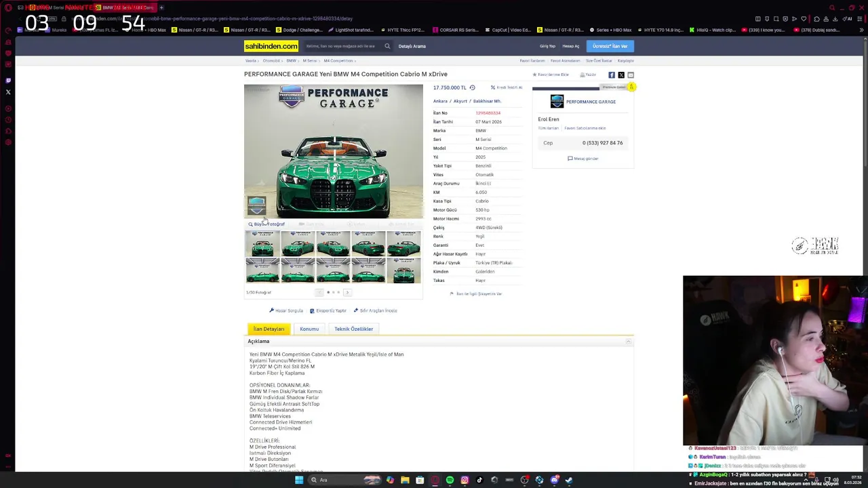Switch to Konumu tab
This screenshot has height=488, width=868.
click(309, 329)
